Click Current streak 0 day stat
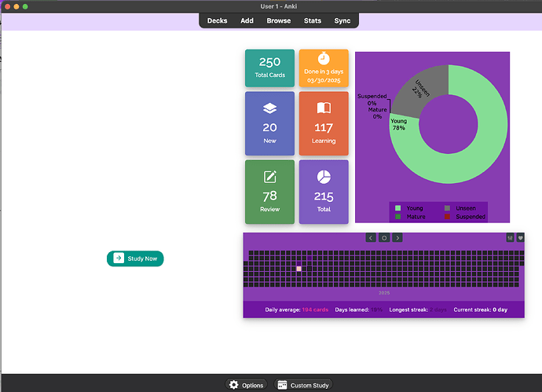The width and height of the screenshot is (542, 392). [x=481, y=310]
